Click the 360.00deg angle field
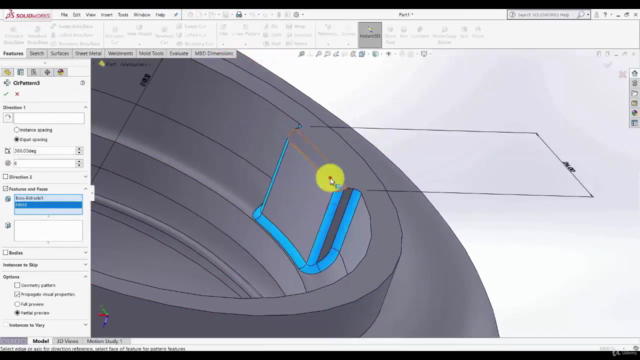The image size is (640, 360). pos(44,151)
